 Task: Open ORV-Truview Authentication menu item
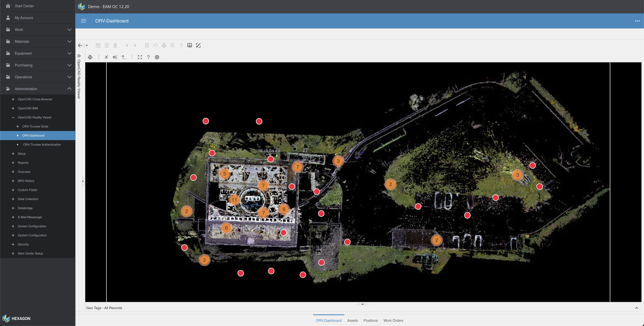[42, 144]
